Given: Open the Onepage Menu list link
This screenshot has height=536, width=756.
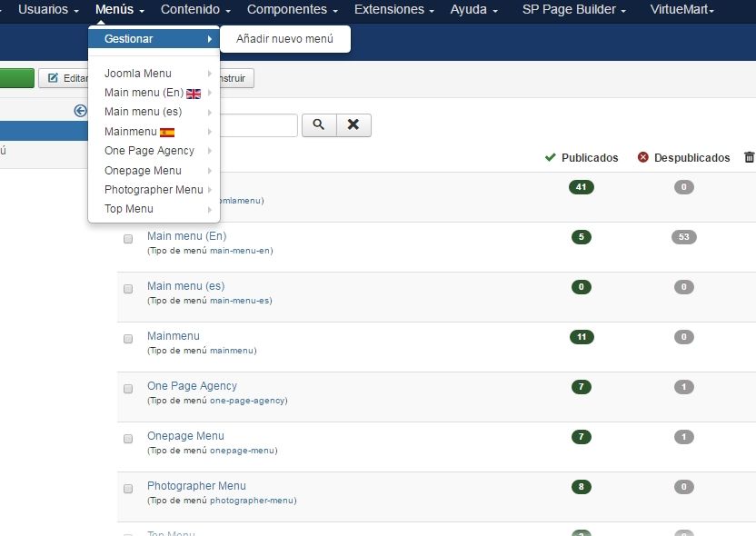Looking at the screenshot, I should pyautogui.click(x=185, y=436).
